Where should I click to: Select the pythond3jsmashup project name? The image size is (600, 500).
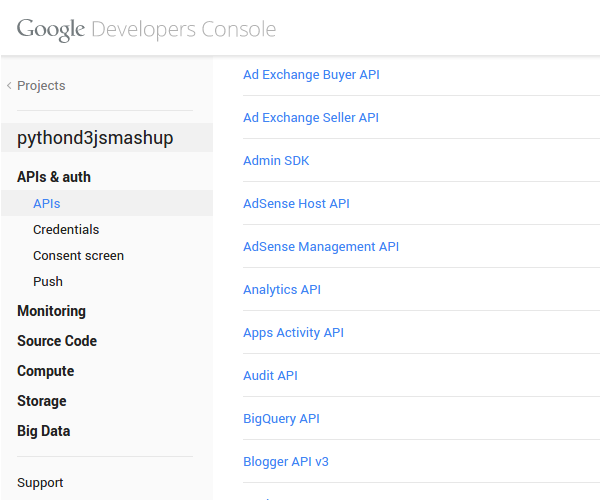[x=95, y=138]
